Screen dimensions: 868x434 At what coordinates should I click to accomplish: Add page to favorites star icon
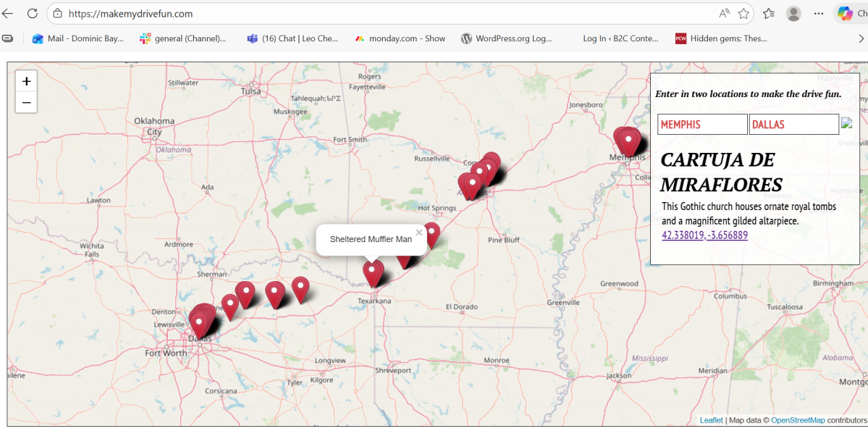(x=743, y=14)
